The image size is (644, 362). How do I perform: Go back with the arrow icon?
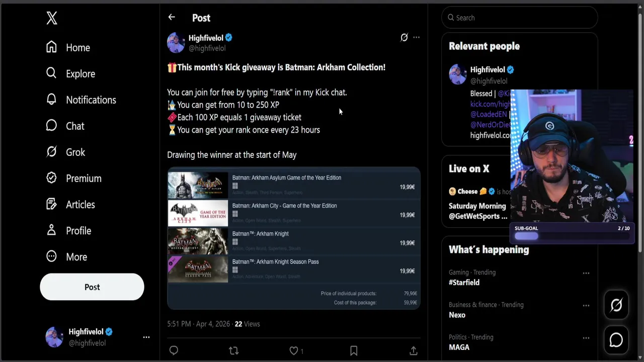click(x=172, y=17)
